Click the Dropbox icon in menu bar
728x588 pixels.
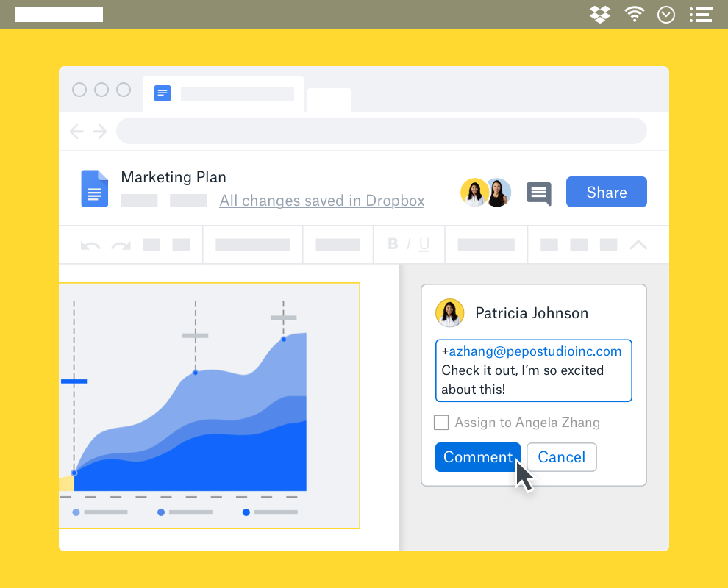[x=600, y=15]
